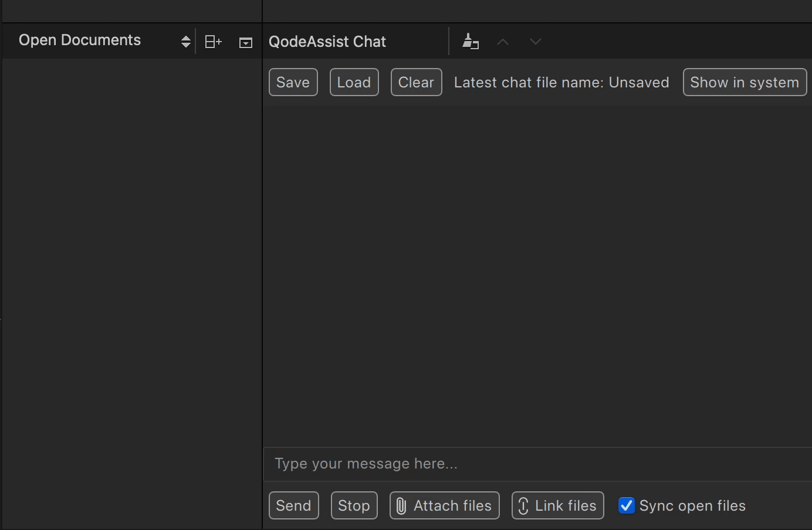Click the down chevron in the chat toolbar
The image size is (812, 530).
(535, 42)
